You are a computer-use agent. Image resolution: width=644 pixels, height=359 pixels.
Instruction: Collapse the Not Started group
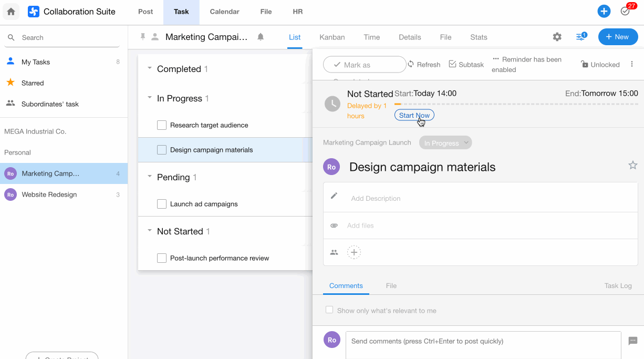150,231
